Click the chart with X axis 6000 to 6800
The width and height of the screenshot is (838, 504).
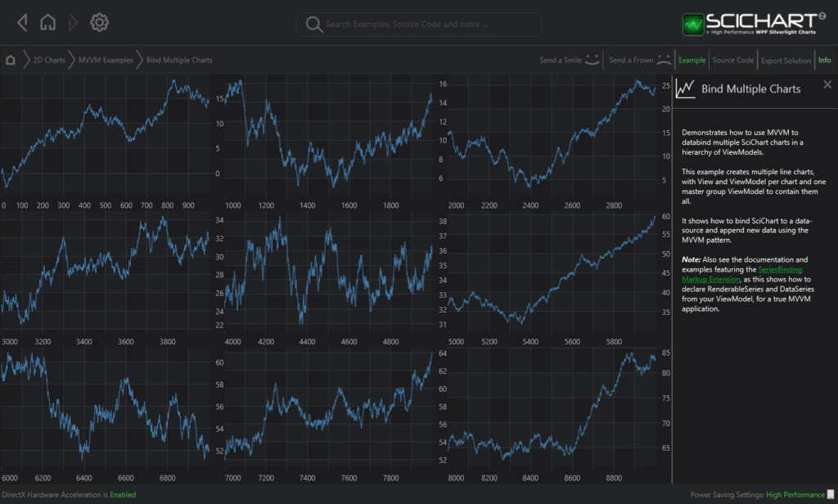106,407
